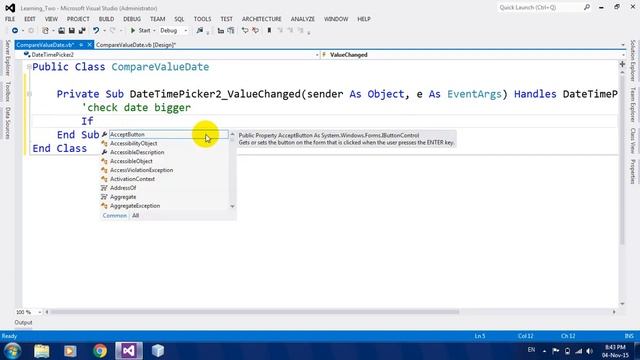
Task: Click the horizontal editor scrollbar thumb
Action: pos(254,312)
